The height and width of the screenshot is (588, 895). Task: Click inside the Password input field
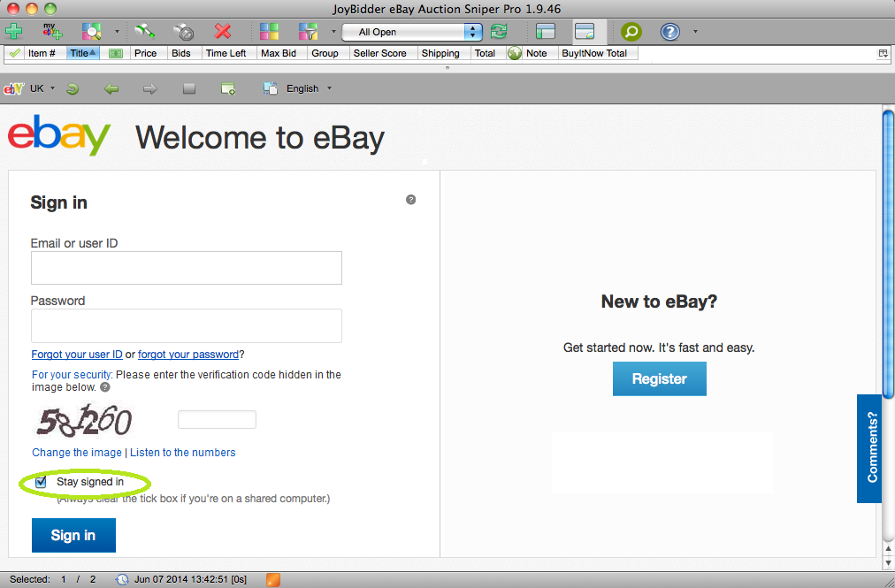(x=186, y=325)
